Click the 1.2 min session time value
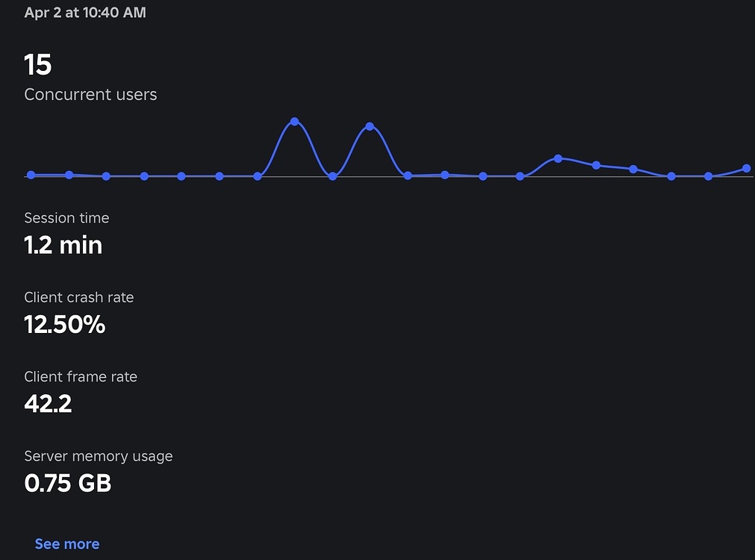 63,245
